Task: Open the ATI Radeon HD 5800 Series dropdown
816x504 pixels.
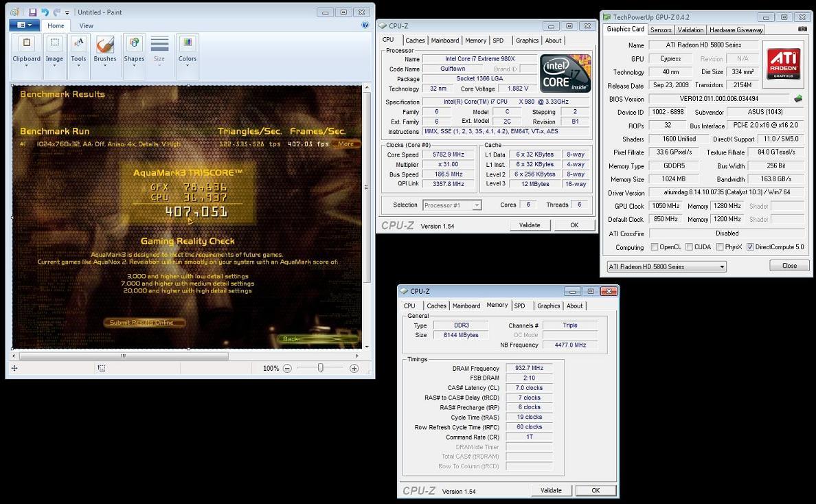Action: point(667,267)
